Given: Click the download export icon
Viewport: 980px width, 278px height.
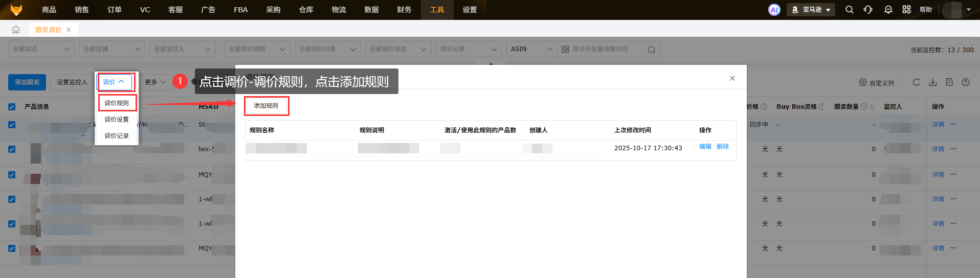Looking at the screenshot, I should coord(933,82).
